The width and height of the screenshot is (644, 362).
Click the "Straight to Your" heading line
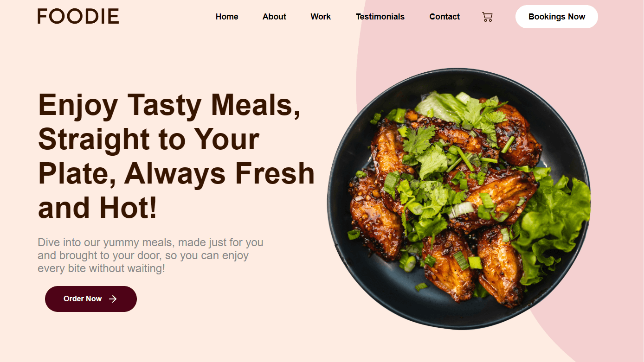(x=148, y=139)
